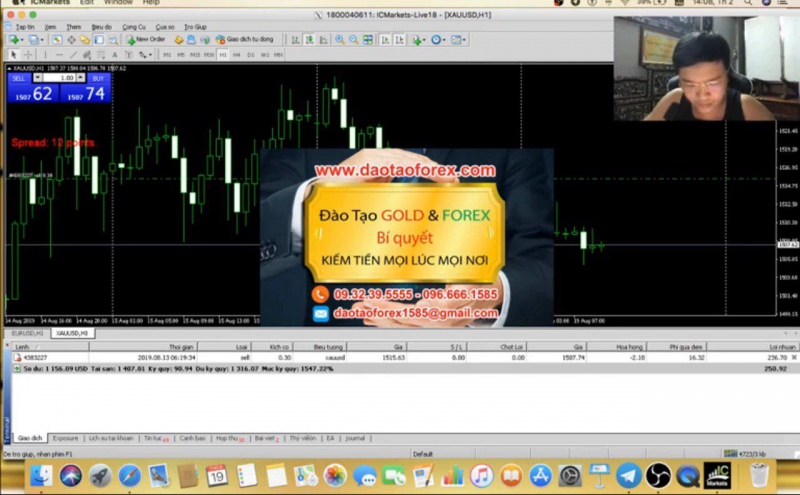Select the H1 timeframe button
The width and height of the screenshot is (800, 495).
(x=222, y=55)
